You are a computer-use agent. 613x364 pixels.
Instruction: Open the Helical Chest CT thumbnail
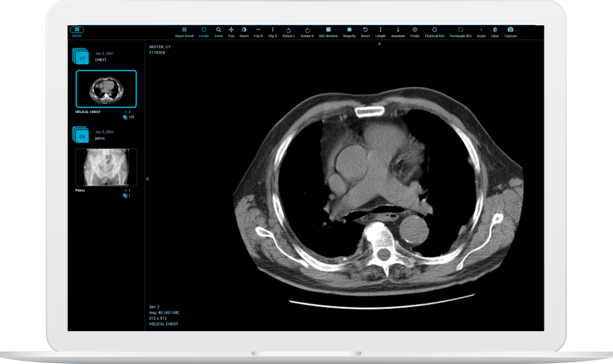[x=106, y=89]
